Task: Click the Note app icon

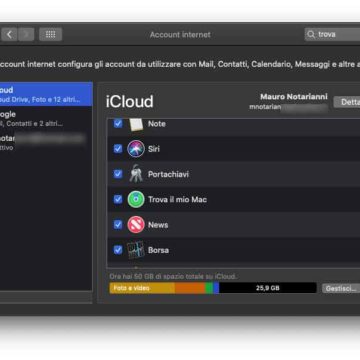Action: 136,124
